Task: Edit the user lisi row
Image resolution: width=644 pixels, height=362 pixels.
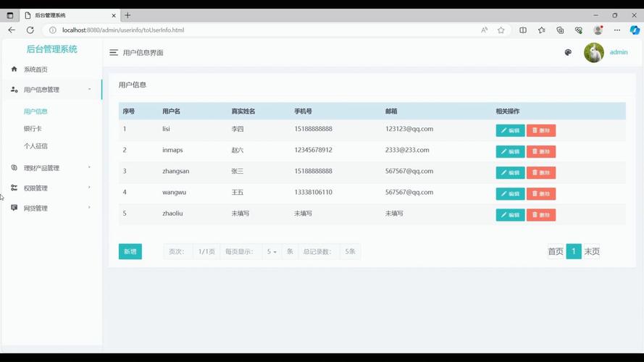Action: pyautogui.click(x=510, y=131)
